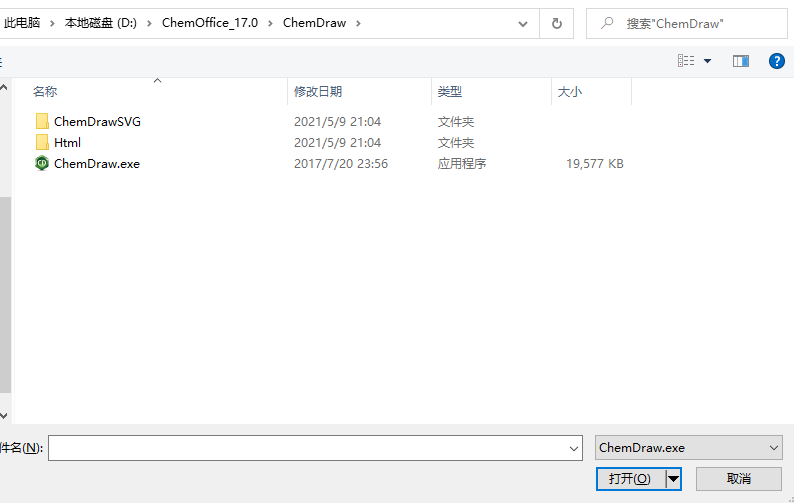Click the 打开(O) button
The height and width of the screenshot is (503, 794).
pyautogui.click(x=630, y=479)
